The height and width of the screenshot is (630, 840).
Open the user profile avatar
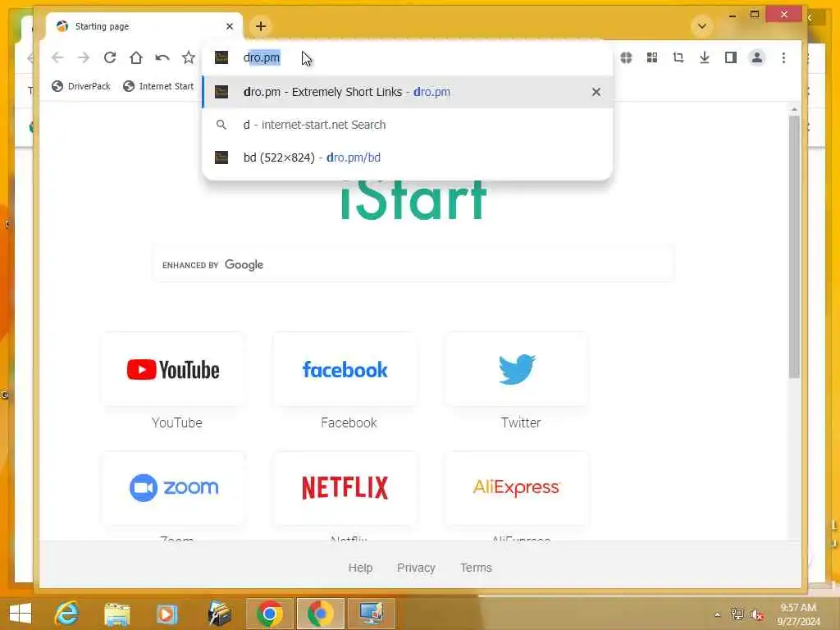tap(757, 57)
